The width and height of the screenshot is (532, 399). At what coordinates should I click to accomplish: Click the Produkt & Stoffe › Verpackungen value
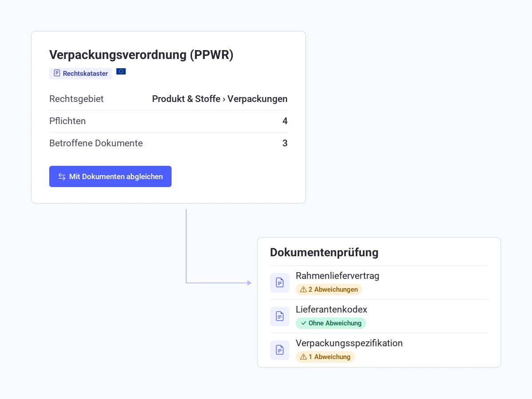click(220, 99)
